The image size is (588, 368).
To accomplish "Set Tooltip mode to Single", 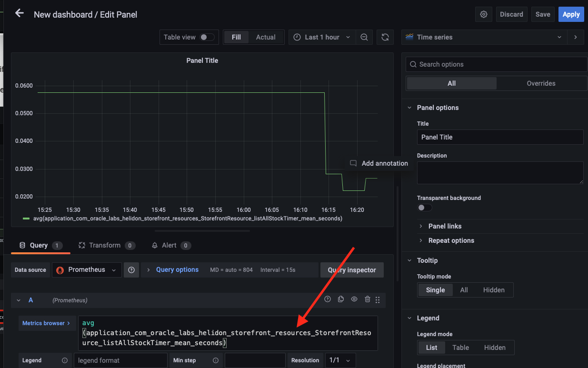I will [x=435, y=290].
